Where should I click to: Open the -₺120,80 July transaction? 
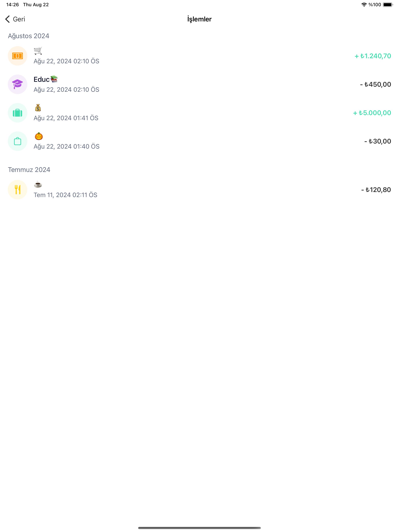point(376,190)
